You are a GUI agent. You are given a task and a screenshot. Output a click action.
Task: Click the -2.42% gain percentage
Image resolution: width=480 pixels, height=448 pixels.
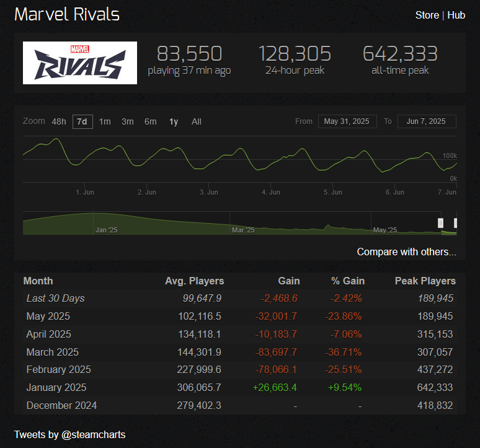pos(346,298)
